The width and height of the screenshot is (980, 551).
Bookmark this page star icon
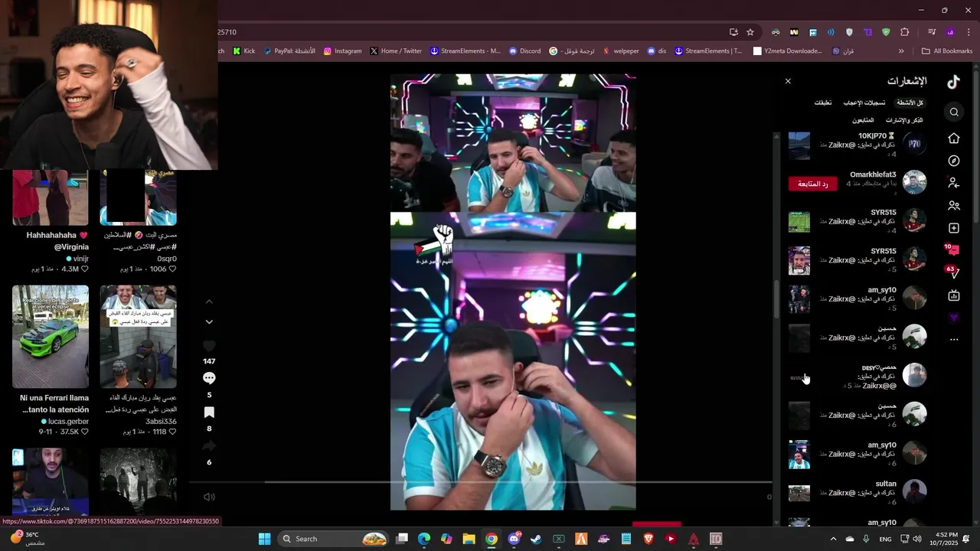(750, 32)
